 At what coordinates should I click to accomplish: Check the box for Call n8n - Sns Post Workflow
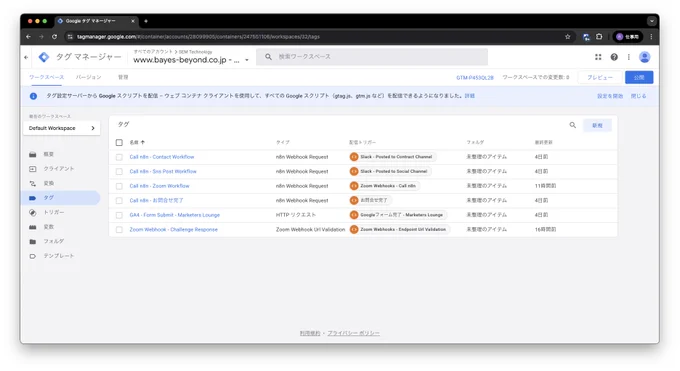tap(119, 171)
